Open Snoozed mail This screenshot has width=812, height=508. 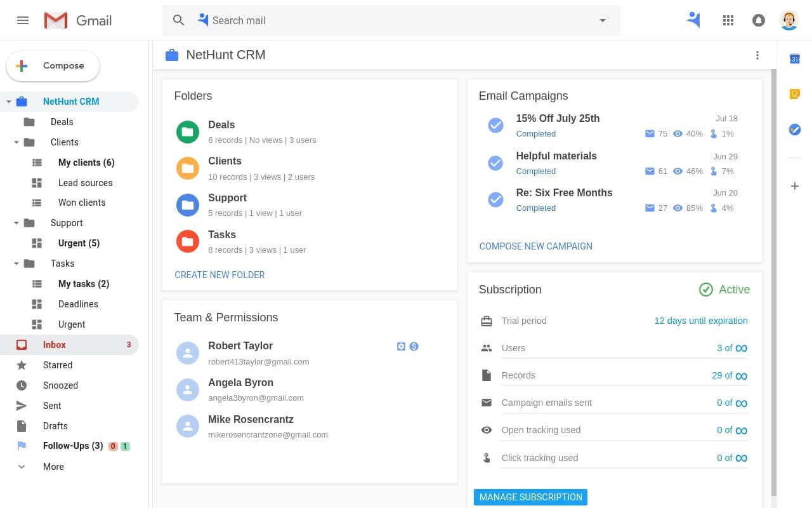pos(60,385)
